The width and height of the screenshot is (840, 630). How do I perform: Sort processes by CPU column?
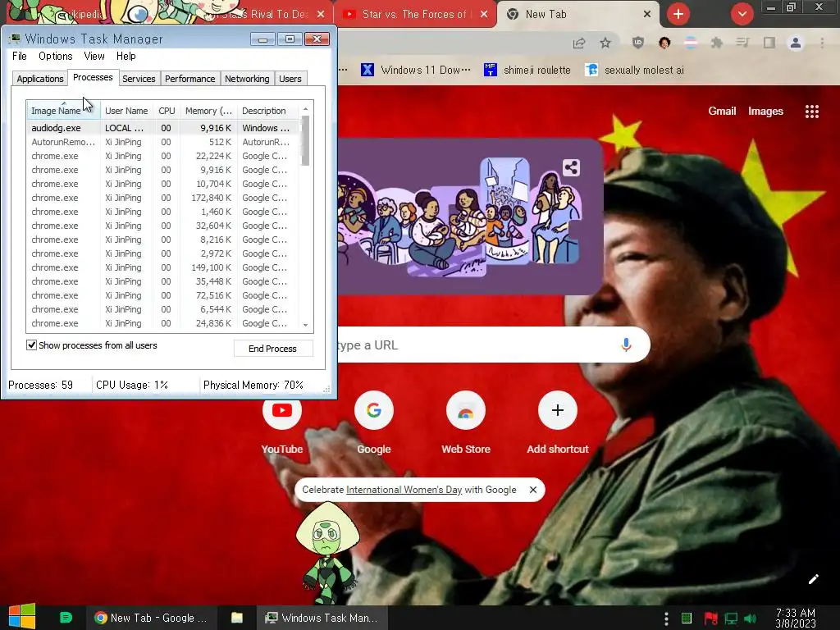(167, 111)
